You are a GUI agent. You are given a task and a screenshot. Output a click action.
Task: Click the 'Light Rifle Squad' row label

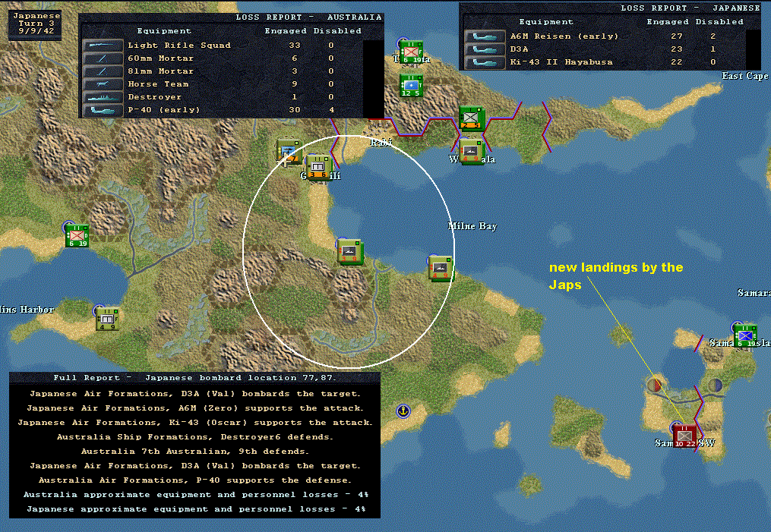coord(179,46)
